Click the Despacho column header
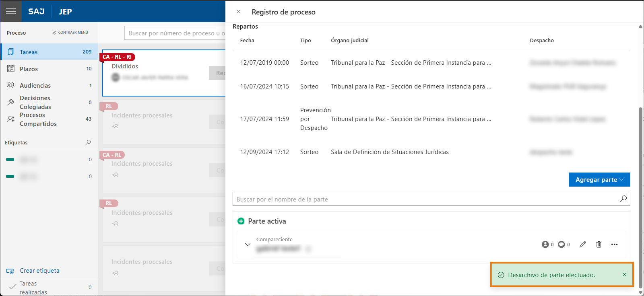 (x=542, y=40)
